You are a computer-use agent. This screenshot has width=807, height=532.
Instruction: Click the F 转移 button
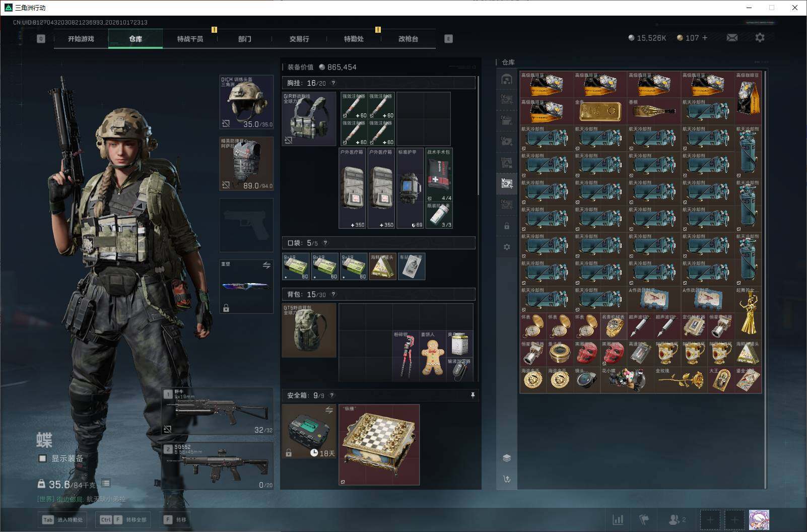pos(175,519)
